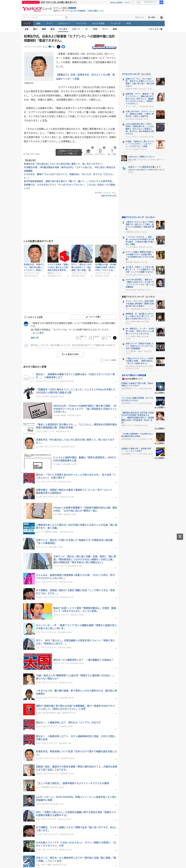This screenshot has height=868, width=186.
Task: Open the エキスパート navigation tab
Action: click(x=64, y=23)
